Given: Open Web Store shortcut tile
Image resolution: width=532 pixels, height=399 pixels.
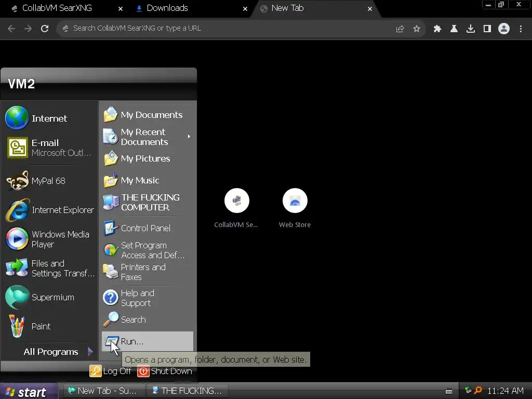Looking at the screenshot, I should [x=295, y=208].
